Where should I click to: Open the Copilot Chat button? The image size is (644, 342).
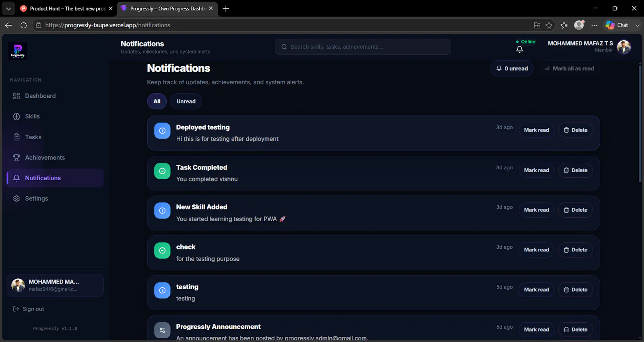point(617,25)
